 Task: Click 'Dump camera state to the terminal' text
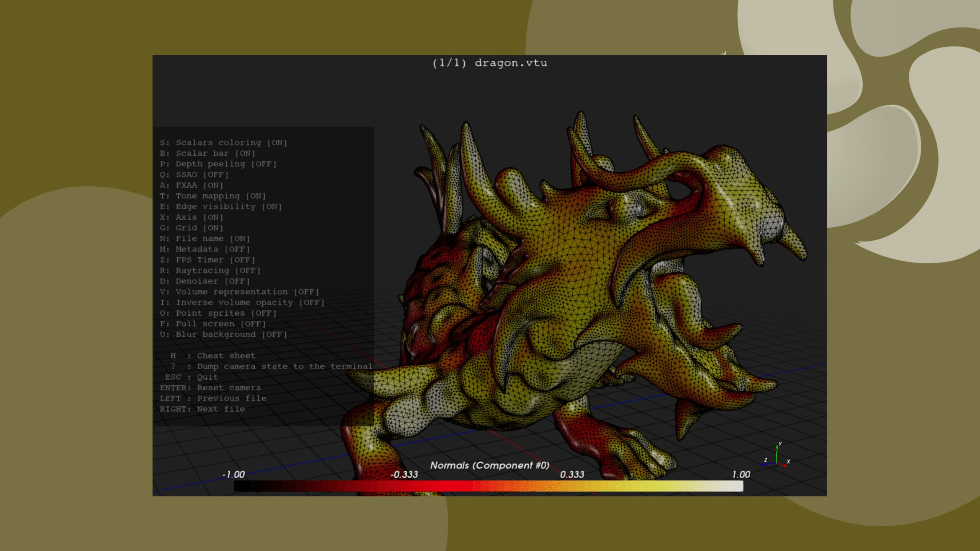point(285,367)
